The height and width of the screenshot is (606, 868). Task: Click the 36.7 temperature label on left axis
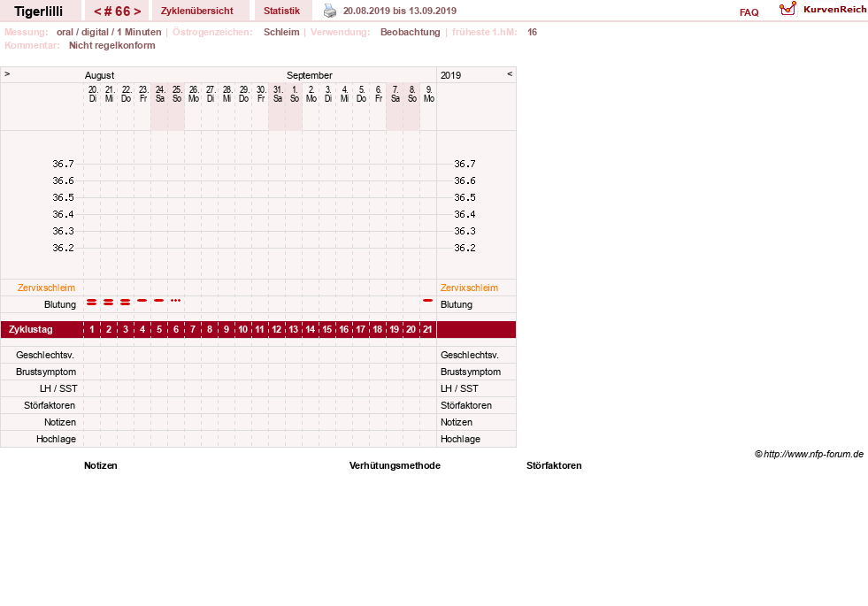(x=63, y=164)
